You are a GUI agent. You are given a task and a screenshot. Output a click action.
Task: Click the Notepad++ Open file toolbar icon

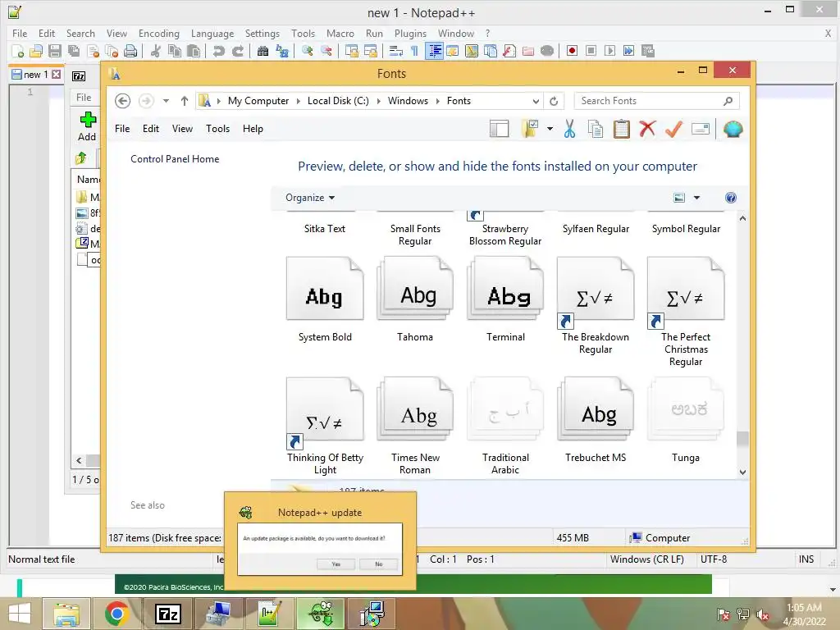36,51
